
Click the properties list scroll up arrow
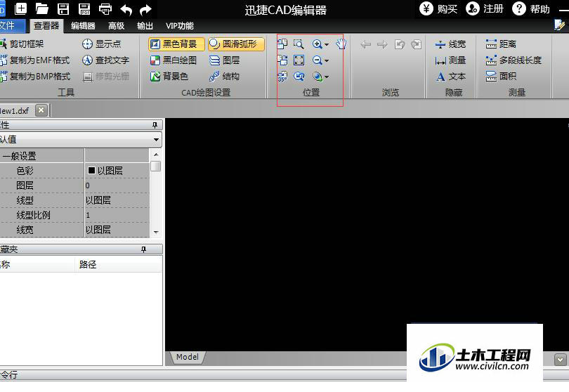(156, 155)
